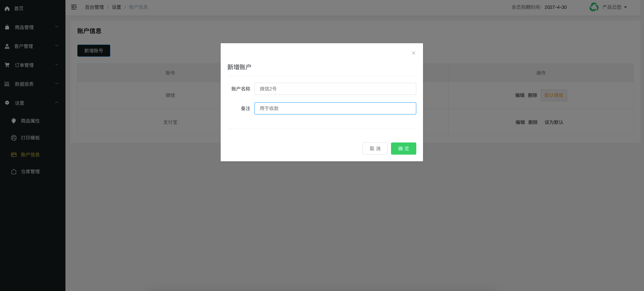This screenshot has height=291, width=644.
Task: Click the 支付宝 account cell
Action: pos(170,122)
